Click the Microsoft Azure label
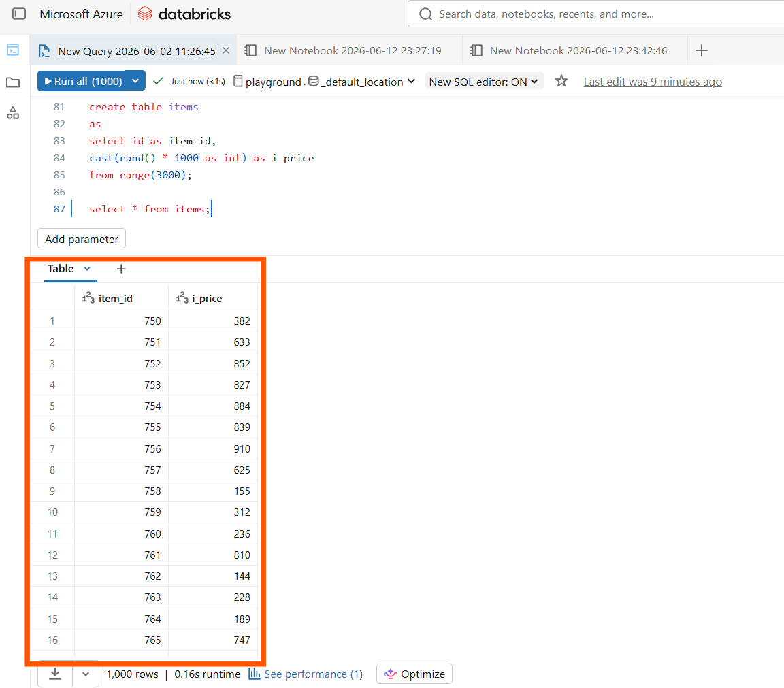Screen dimensions: 784x688 tap(81, 14)
